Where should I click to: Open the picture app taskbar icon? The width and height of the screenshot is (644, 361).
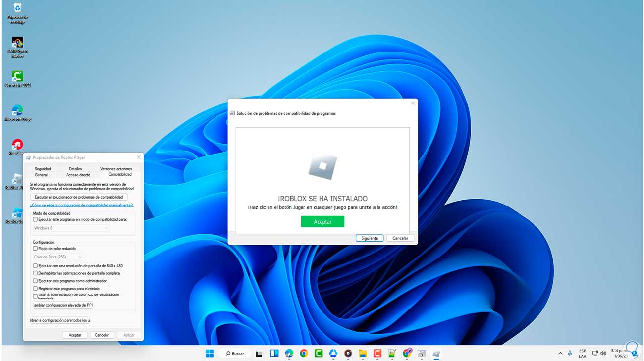point(422,353)
